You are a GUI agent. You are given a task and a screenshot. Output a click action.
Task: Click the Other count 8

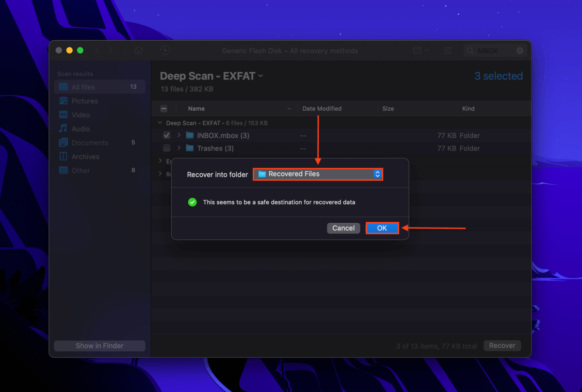(x=133, y=170)
